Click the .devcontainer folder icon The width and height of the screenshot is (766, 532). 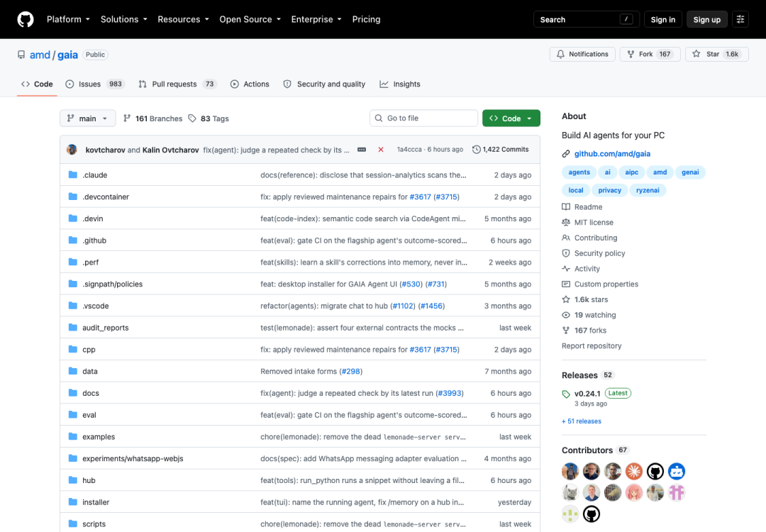coord(73,196)
